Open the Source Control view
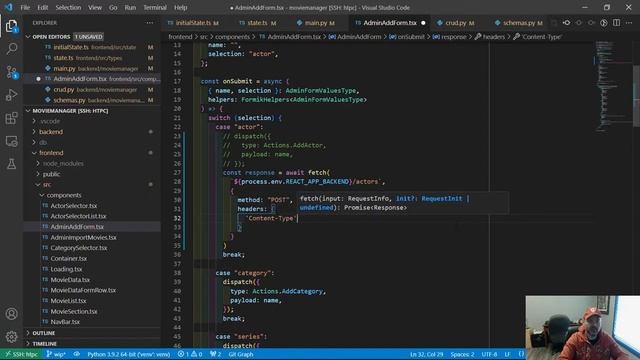Image resolution: width=640 pixels, height=360 pixels. pyautogui.click(x=11, y=72)
